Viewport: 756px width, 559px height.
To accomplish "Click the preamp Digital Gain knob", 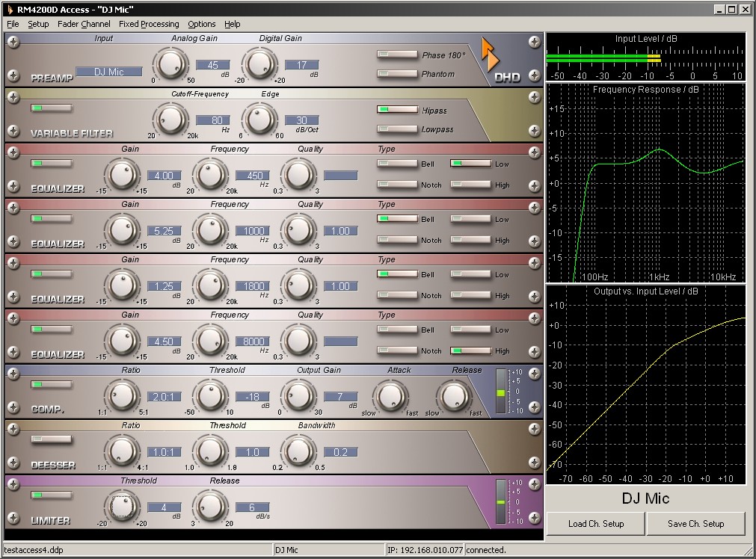I will click(259, 64).
